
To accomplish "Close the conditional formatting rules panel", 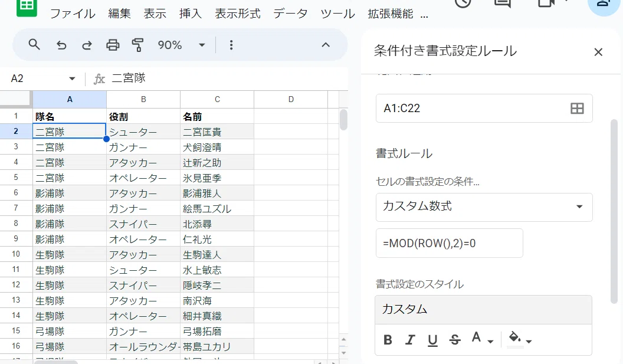I will [x=598, y=52].
